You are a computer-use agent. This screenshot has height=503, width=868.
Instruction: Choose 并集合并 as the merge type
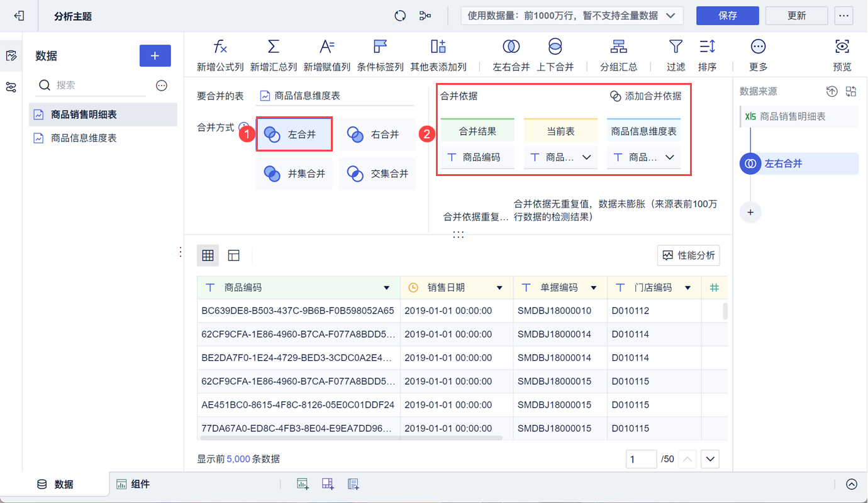(x=294, y=174)
